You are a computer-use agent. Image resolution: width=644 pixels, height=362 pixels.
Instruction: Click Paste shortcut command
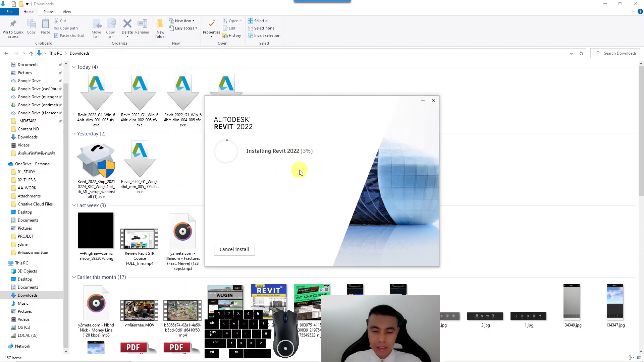(69, 36)
